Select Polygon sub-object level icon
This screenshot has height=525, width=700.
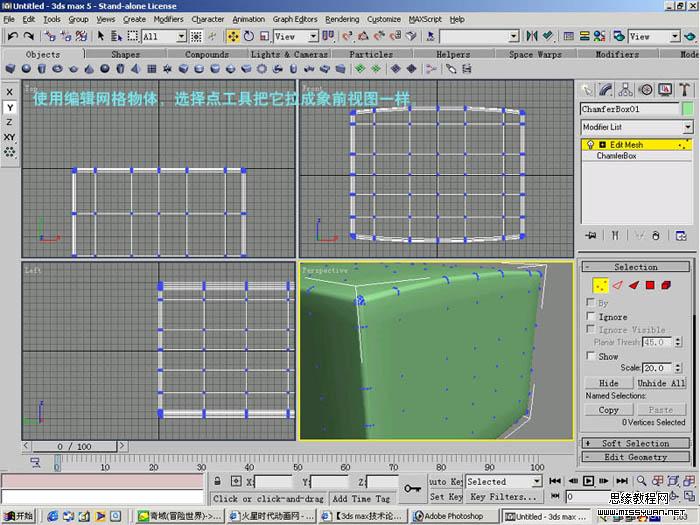pos(650,285)
